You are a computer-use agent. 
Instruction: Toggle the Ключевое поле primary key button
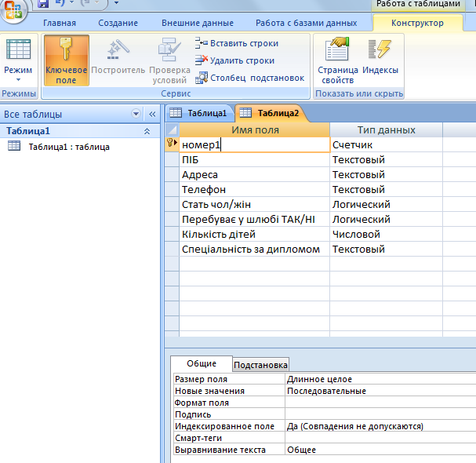point(67,60)
